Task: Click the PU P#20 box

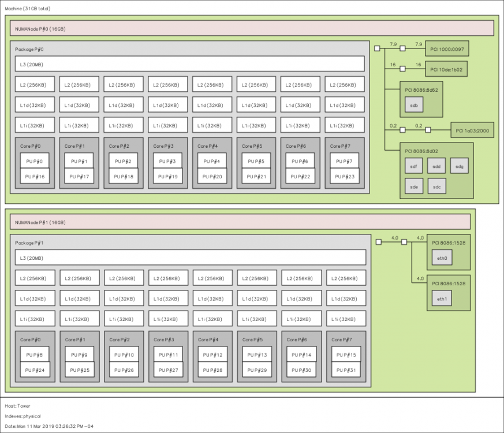Action: [212, 176]
